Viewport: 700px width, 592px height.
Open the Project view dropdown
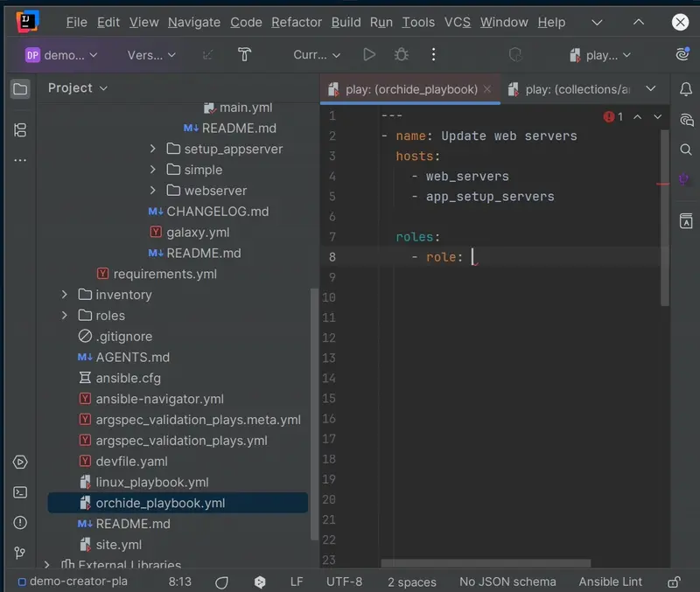coord(78,87)
